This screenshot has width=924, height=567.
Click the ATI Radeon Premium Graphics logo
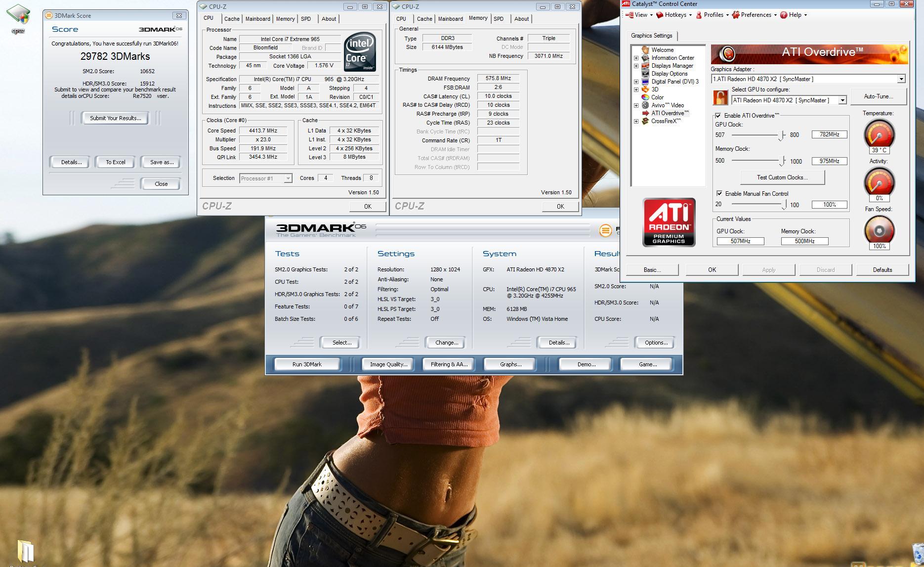tap(669, 222)
